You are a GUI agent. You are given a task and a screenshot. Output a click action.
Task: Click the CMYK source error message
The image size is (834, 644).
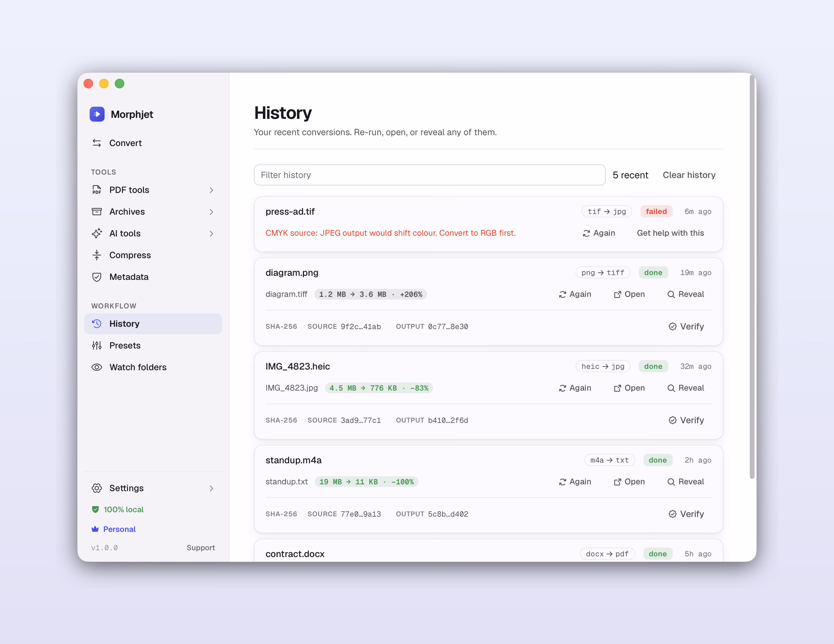point(390,233)
